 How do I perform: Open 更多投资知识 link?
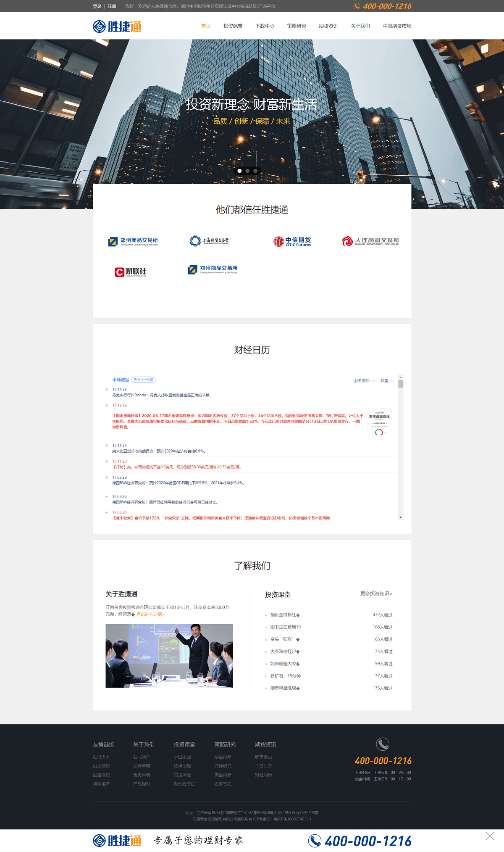click(376, 594)
